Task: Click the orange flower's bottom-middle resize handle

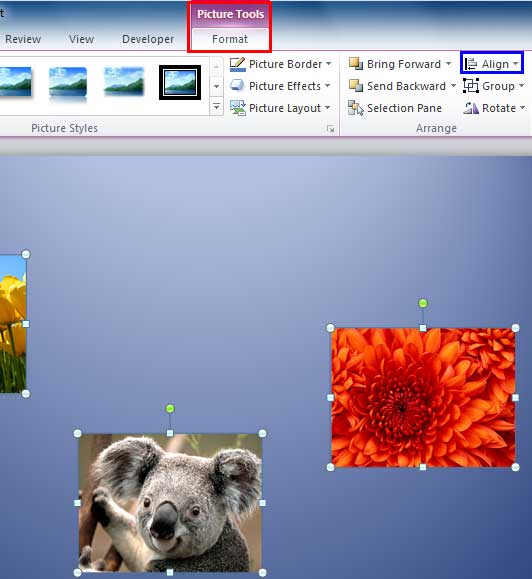Action: [x=423, y=467]
